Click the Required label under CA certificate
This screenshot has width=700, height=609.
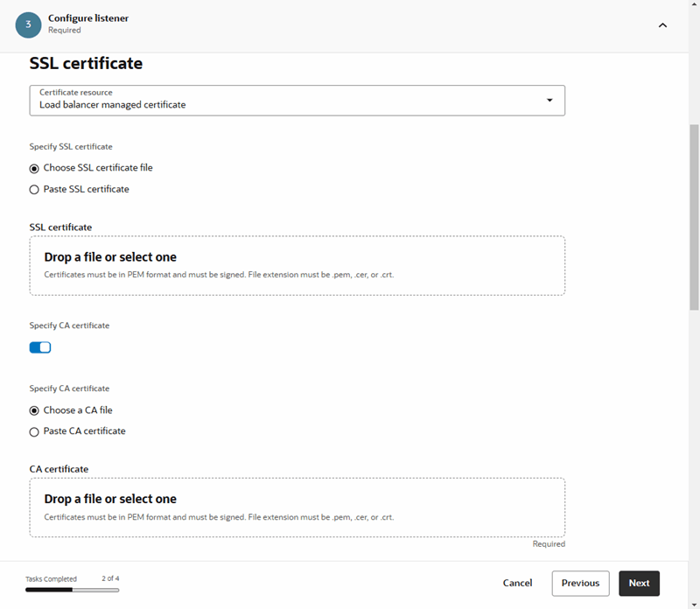549,543
